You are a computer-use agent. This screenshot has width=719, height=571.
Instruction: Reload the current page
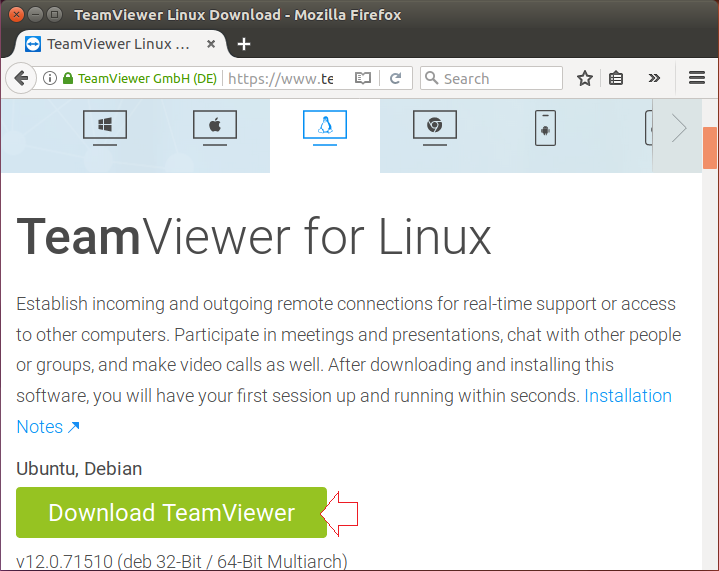click(395, 78)
